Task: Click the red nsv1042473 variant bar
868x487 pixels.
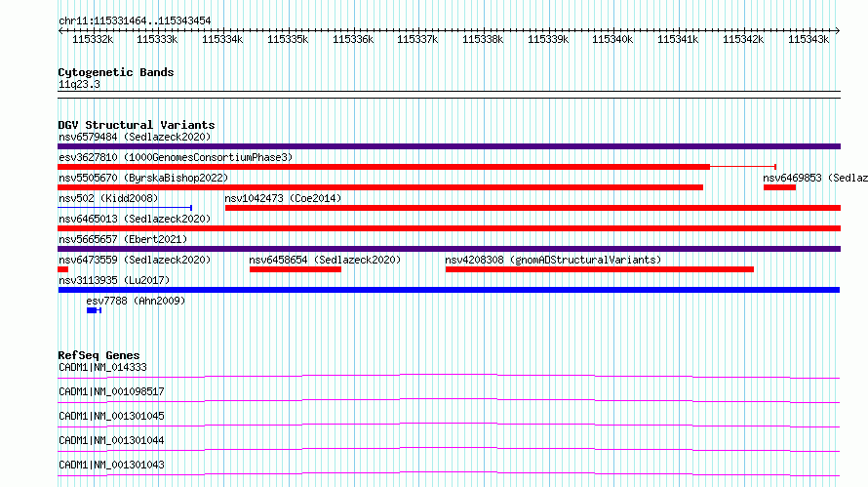Action: (533, 208)
